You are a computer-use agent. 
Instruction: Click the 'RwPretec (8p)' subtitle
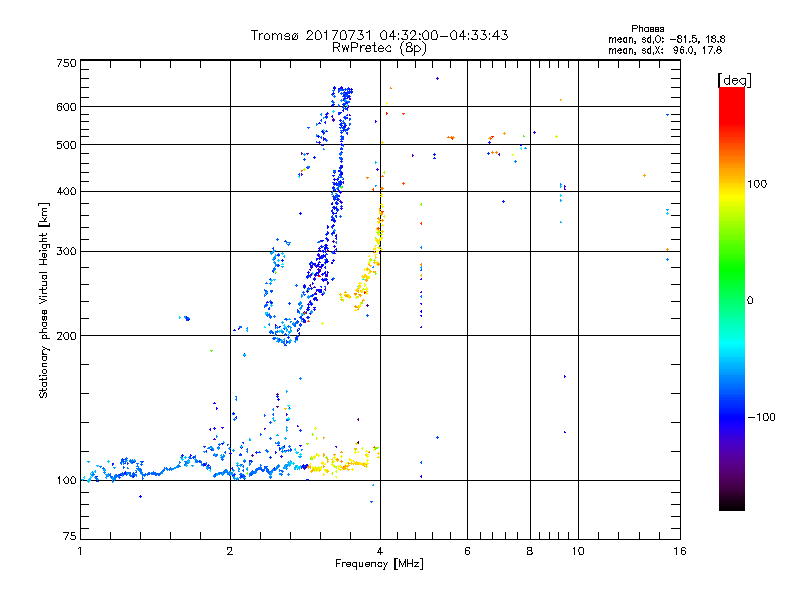[x=379, y=48]
